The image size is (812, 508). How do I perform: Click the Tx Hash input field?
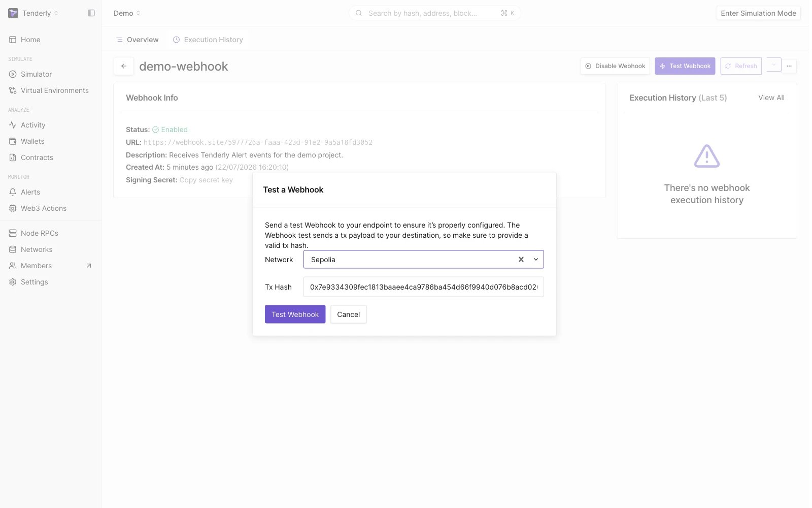[424, 287]
